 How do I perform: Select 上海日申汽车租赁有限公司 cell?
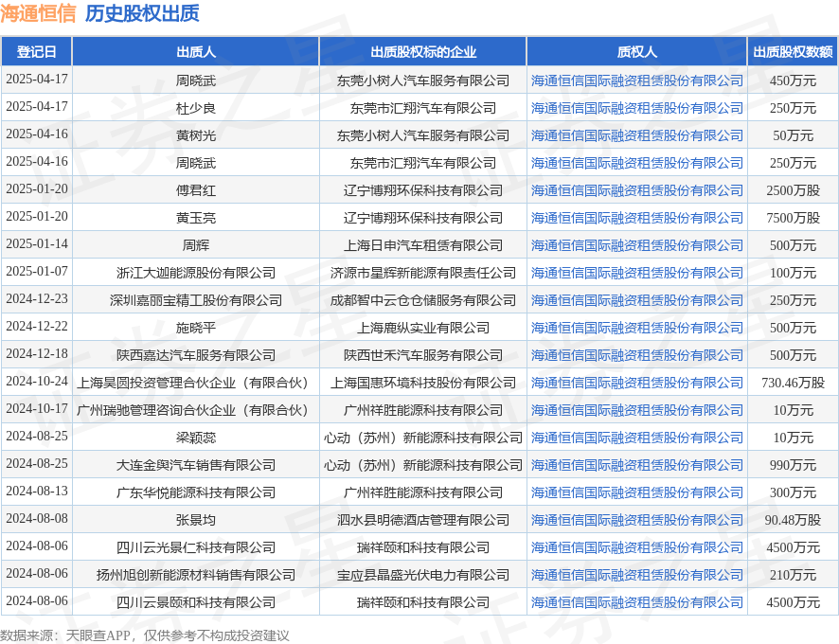point(422,245)
